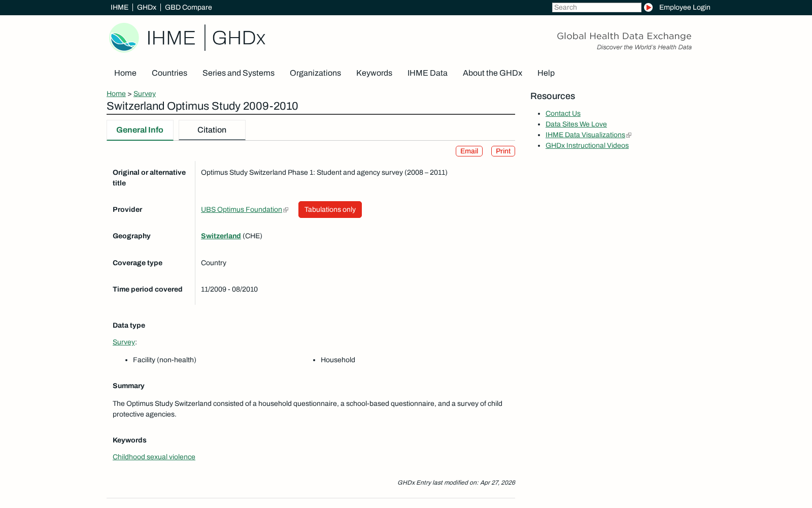
Task: Click the Survey data type link
Action: 124,342
